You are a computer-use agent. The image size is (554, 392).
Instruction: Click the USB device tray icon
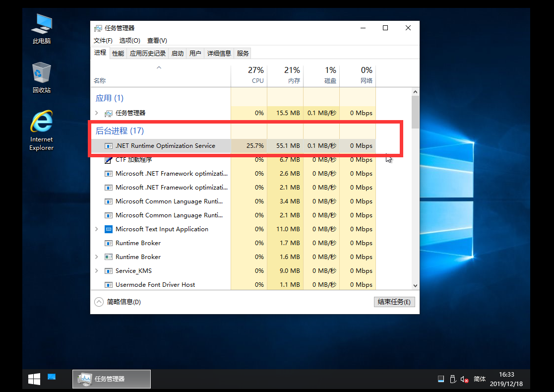(x=453, y=379)
